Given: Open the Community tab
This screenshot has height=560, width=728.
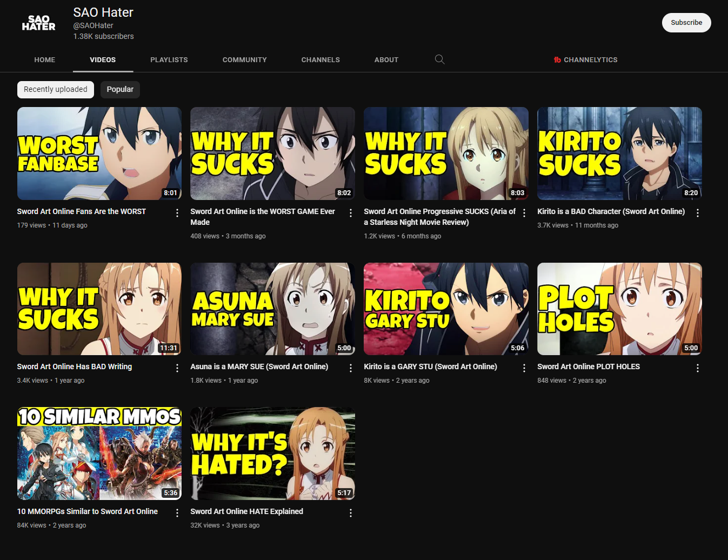Looking at the screenshot, I should (x=245, y=59).
